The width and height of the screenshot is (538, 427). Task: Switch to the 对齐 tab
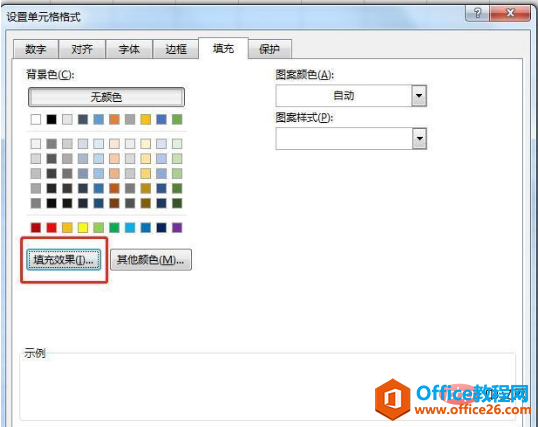coord(82,49)
